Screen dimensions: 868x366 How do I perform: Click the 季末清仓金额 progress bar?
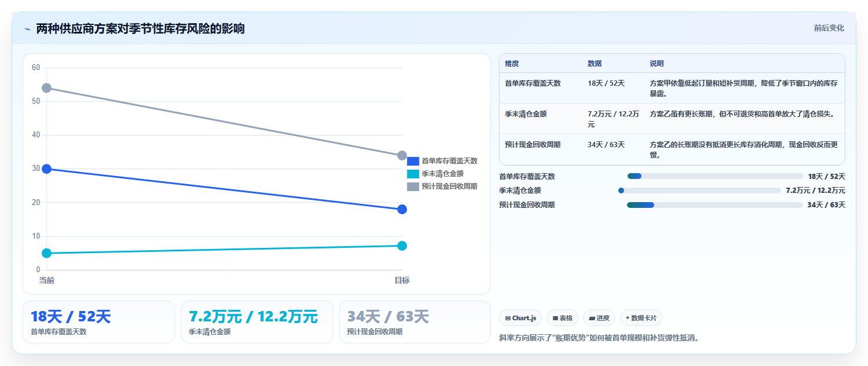click(699, 191)
